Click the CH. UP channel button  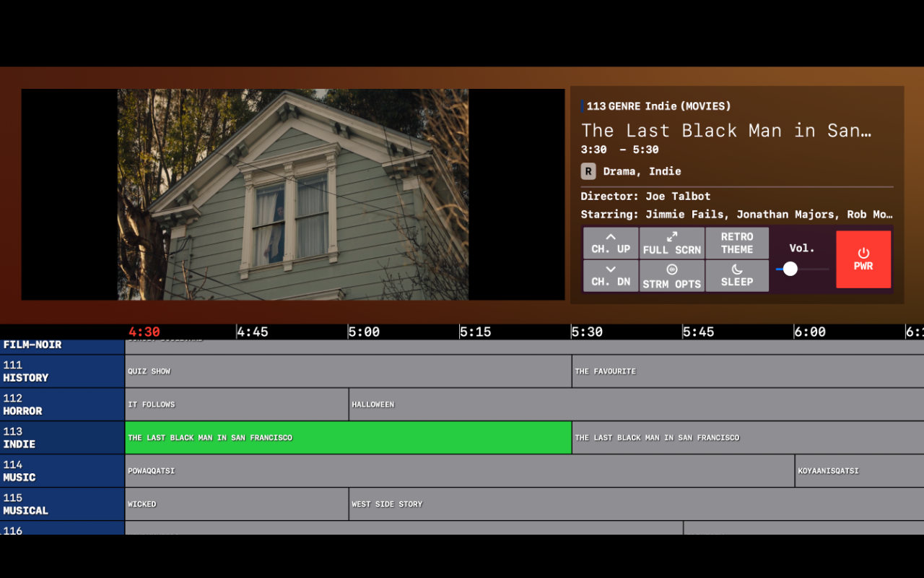tap(611, 243)
